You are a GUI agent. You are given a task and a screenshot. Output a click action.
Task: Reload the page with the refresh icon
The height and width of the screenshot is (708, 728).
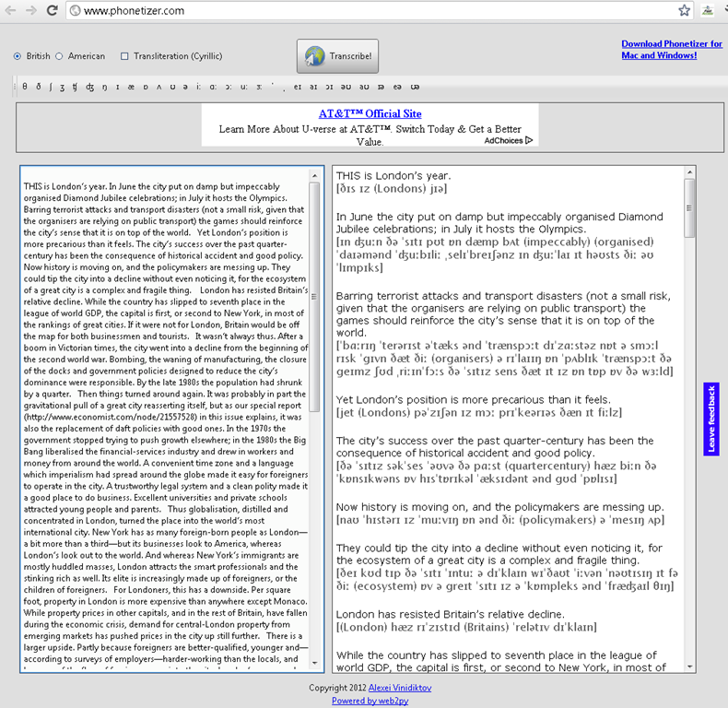pos(53,10)
